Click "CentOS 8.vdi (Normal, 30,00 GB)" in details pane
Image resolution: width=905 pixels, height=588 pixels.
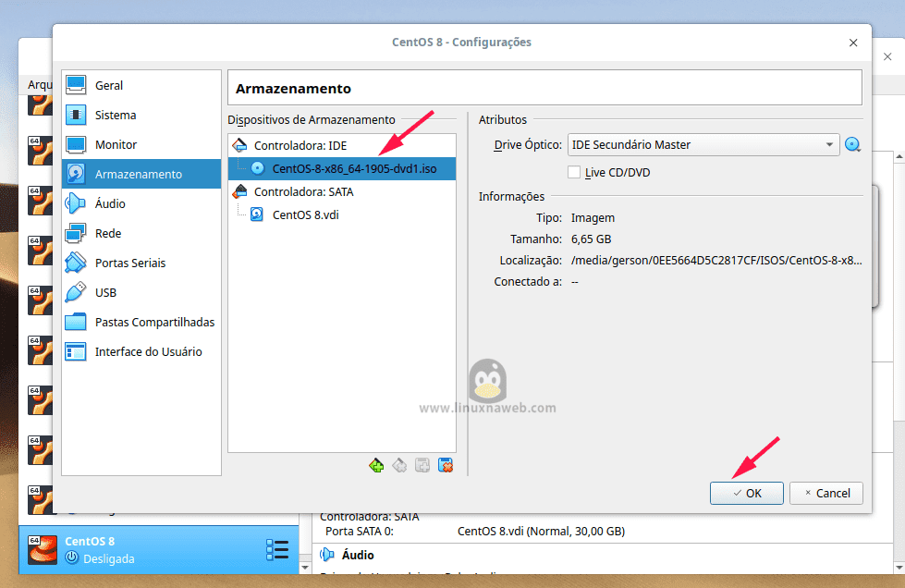[542, 531]
